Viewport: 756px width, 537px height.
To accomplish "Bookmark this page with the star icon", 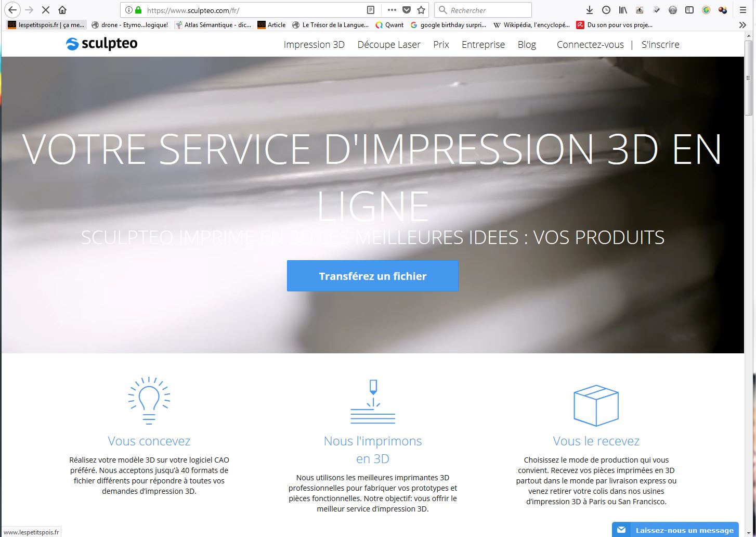I will click(x=421, y=10).
